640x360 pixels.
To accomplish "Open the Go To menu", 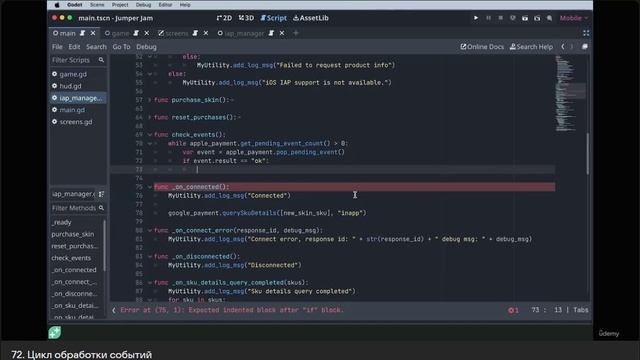I will coord(121,47).
